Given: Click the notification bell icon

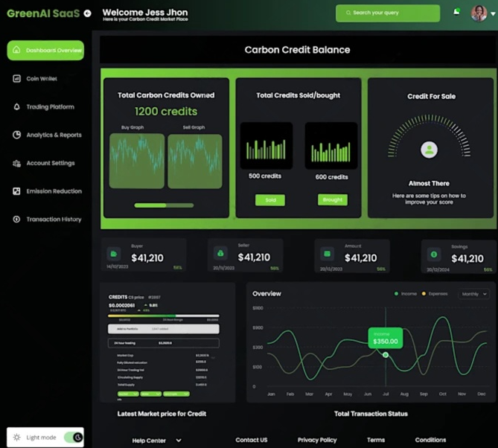Looking at the screenshot, I should coord(456,13).
